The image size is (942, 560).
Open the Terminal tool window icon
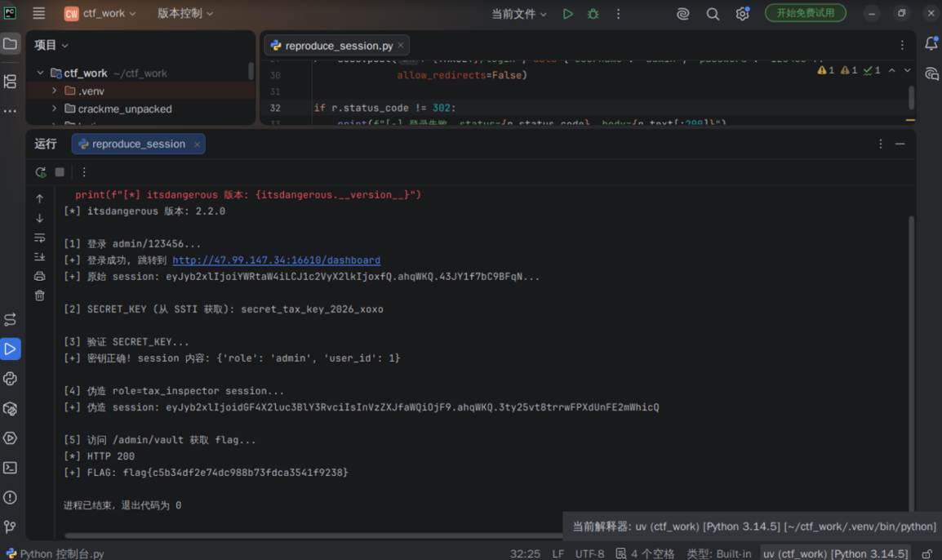coord(11,468)
